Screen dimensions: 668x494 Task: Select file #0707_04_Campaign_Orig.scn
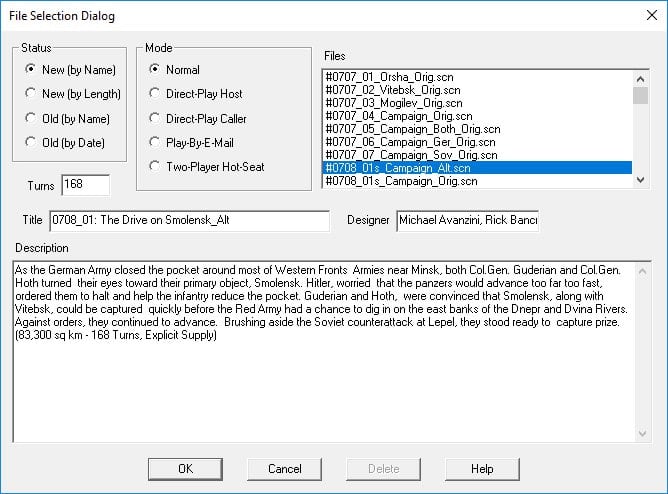pyautogui.click(x=477, y=116)
